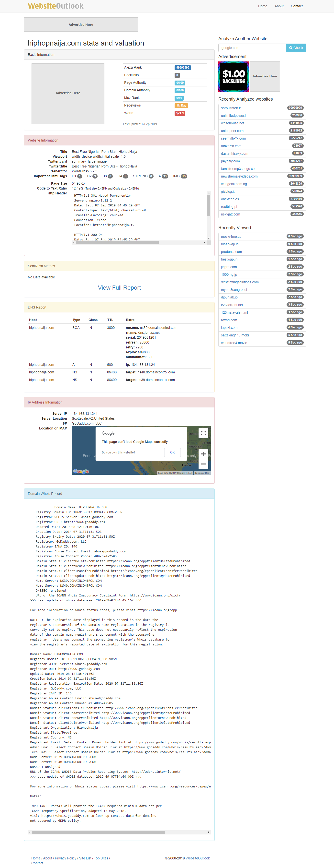Click the top Advertise Here banner
This screenshot has width=334, height=868.
[x=81, y=24]
